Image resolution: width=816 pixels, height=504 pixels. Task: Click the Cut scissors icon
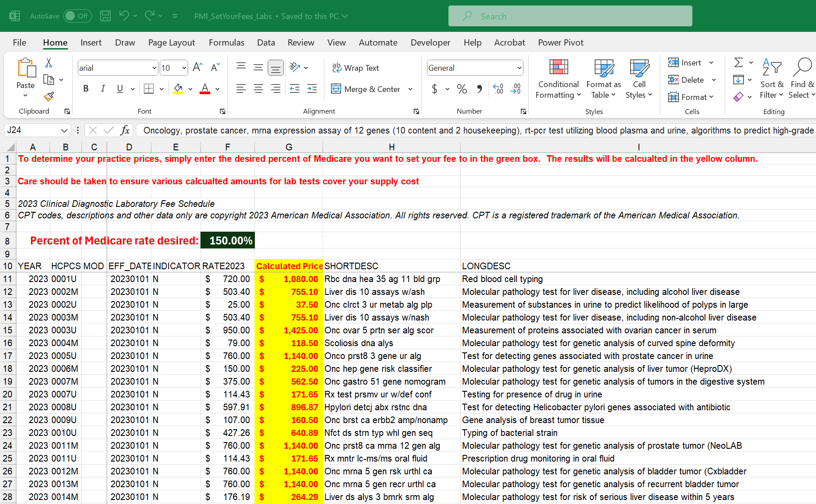click(49, 63)
